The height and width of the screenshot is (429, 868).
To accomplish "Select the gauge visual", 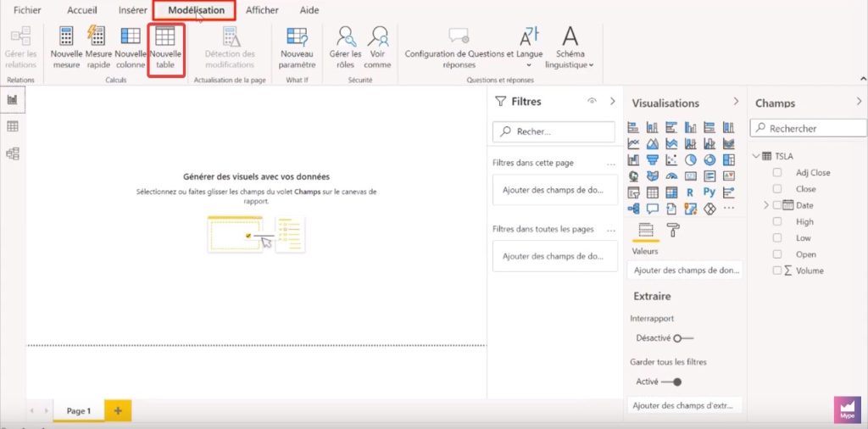I will pyautogui.click(x=671, y=176).
